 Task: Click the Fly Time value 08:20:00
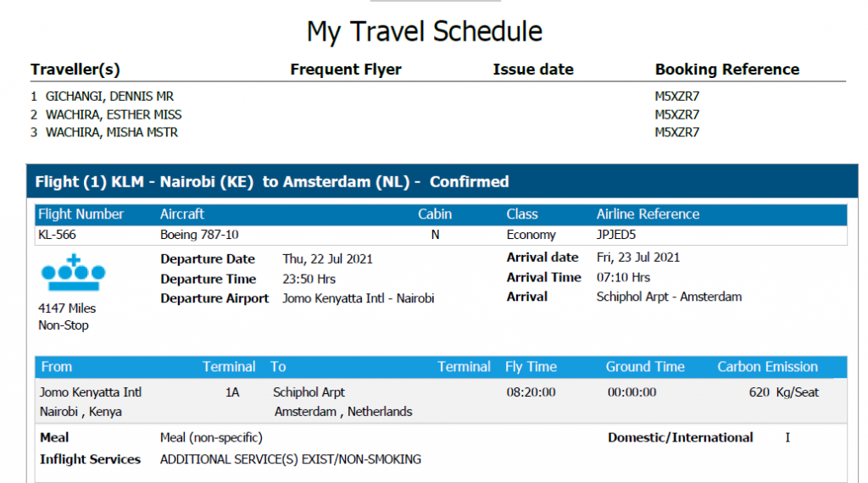[531, 392]
